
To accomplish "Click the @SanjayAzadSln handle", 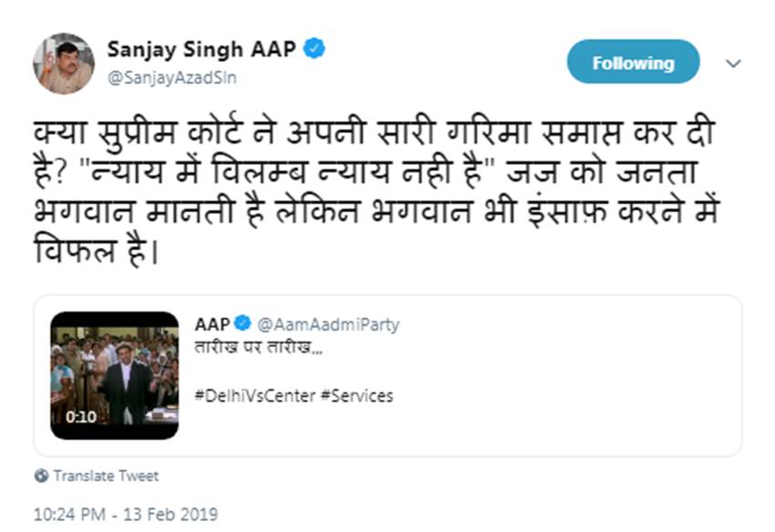I will click(171, 77).
